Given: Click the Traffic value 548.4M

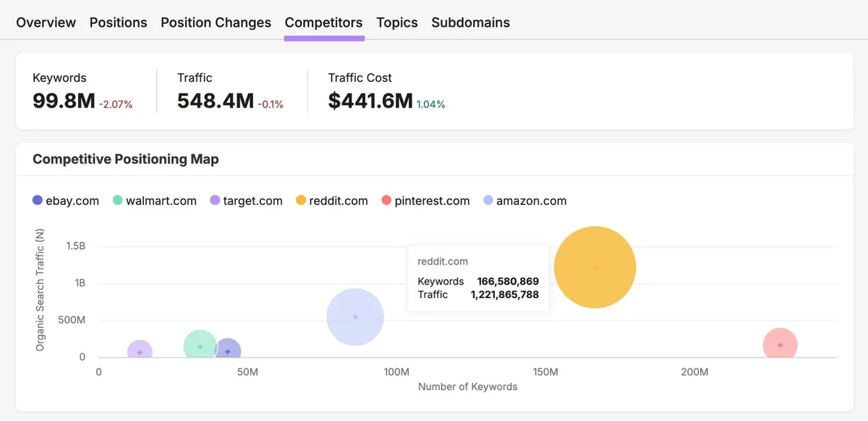Looking at the screenshot, I should point(215,101).
